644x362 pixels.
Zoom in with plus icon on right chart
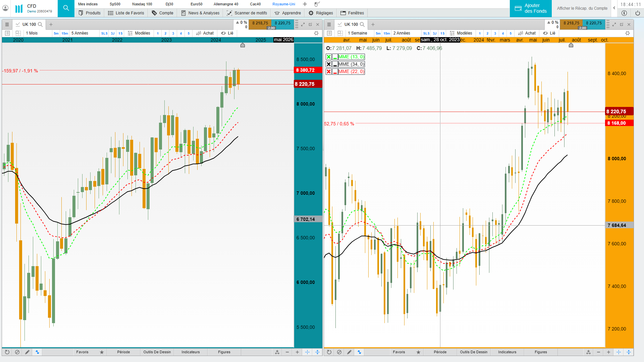coord(608,352)
